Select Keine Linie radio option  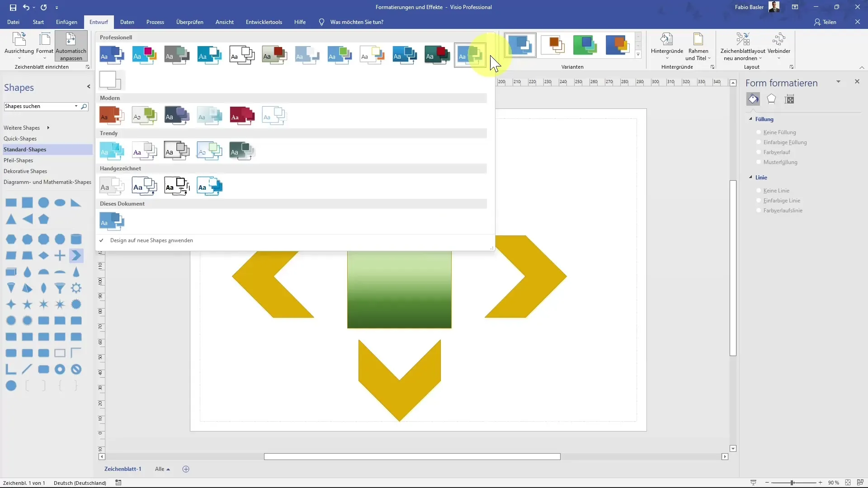[x=773, y=191]
